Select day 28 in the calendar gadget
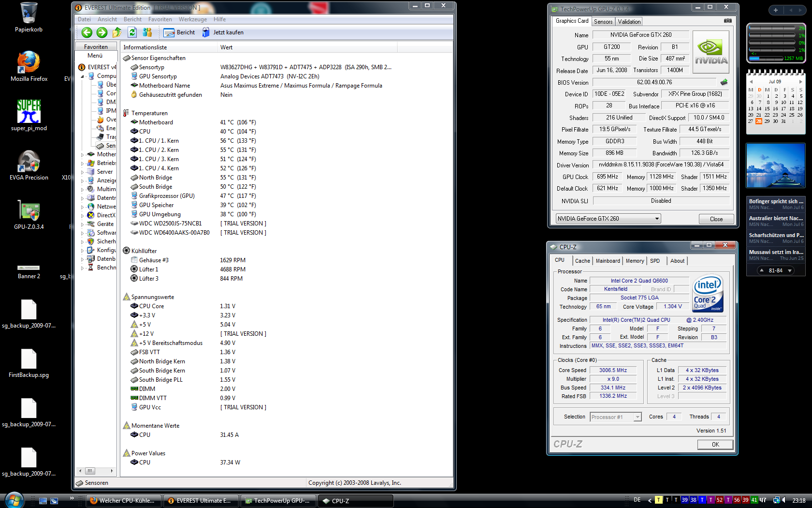The height and width of the screenshot is (508, 812). pyautogui.click(x=759, y=121)
